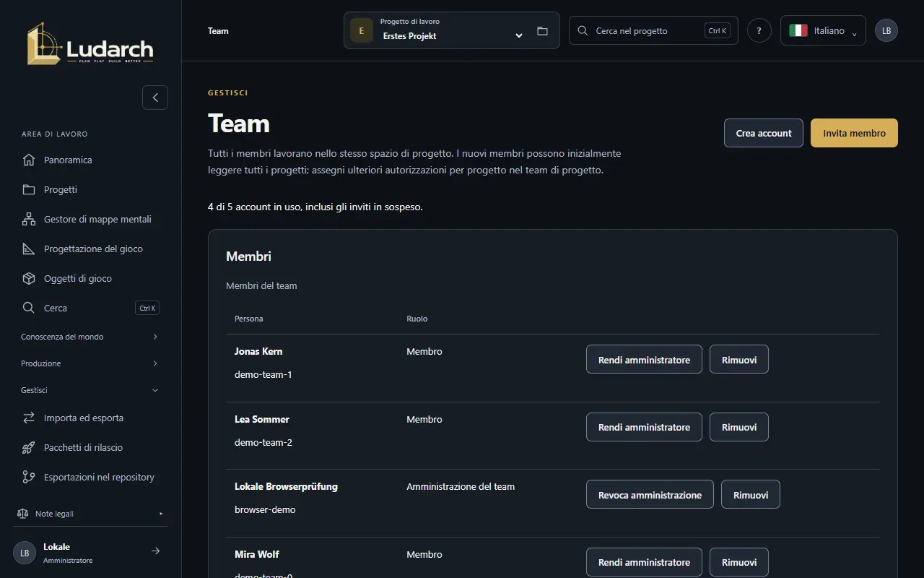924x578 pixels.
Task: Open Pacchetti di rilascio menu item
Action: (x=90, y=447)
